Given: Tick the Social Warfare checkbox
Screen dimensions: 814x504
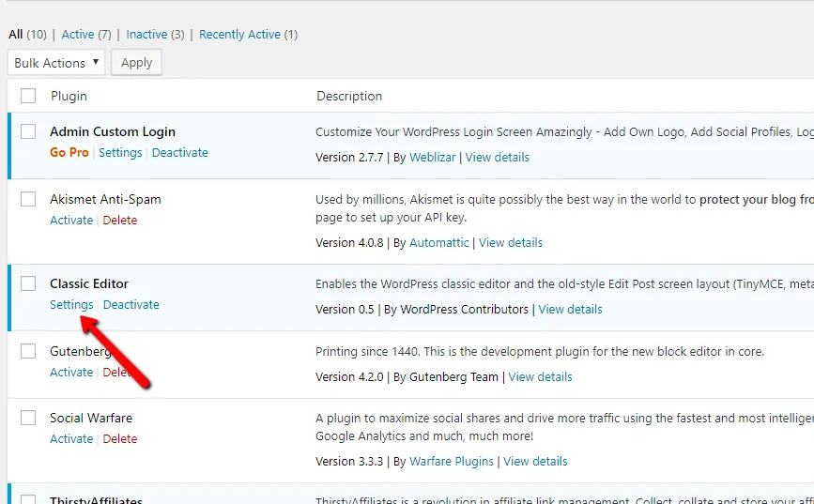Looking at the screenshot, I should click(x=28, y=418).
